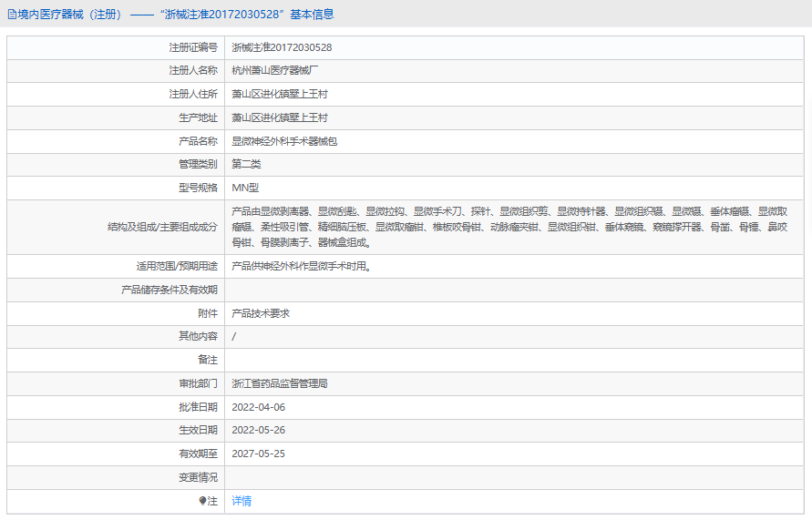Screen dimensions: 812x520
Task: Click expiry date 2027-05-25
Action: (259, 454)
